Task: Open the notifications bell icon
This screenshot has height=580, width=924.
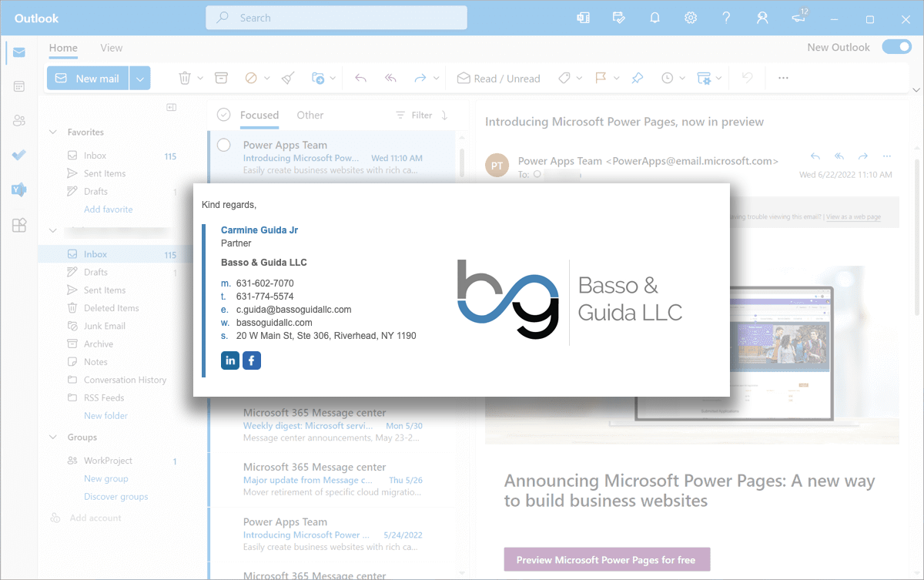Action: [x=655, y=18]
